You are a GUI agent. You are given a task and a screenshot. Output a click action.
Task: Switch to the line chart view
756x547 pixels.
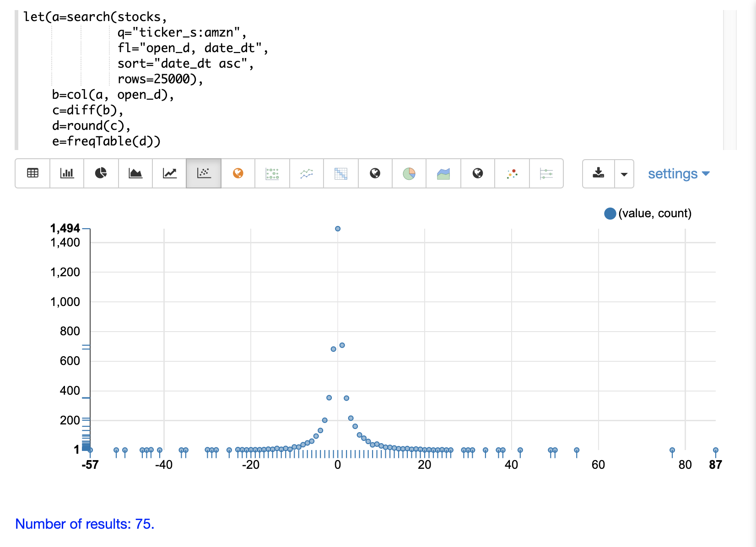(x=169, y=173)
